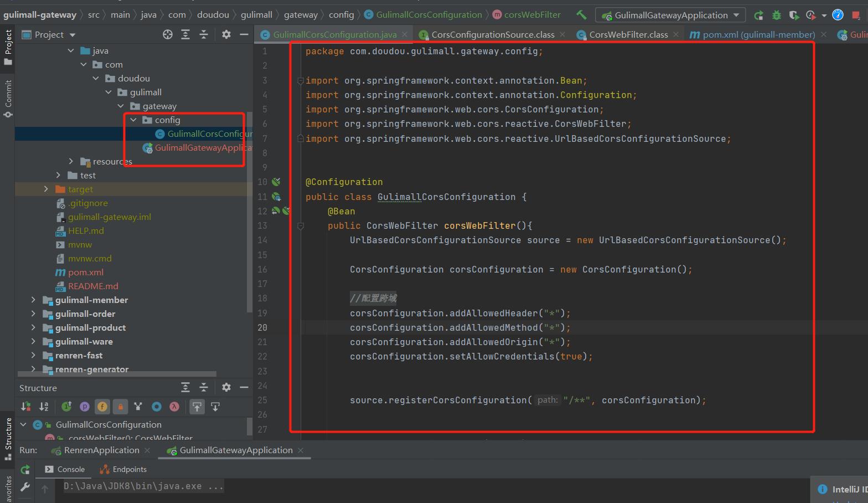The width and height of the screenshot is (868, 503).
Task: Toggle Autoscroll to Source in Structure
Action: [197, 407]
